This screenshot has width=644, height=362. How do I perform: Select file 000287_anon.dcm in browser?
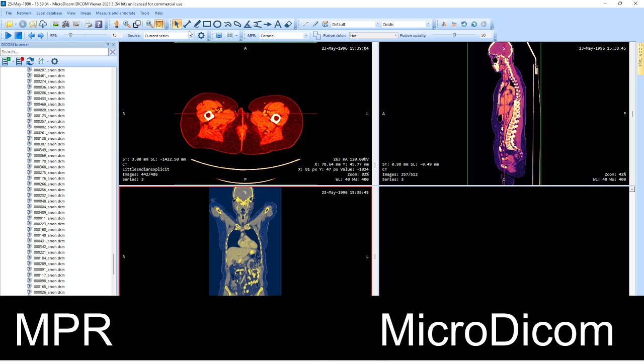click(49, 70)
